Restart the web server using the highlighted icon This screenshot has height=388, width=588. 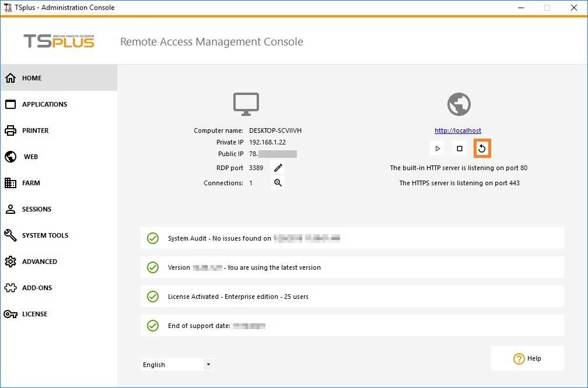[x=482, y=148]
